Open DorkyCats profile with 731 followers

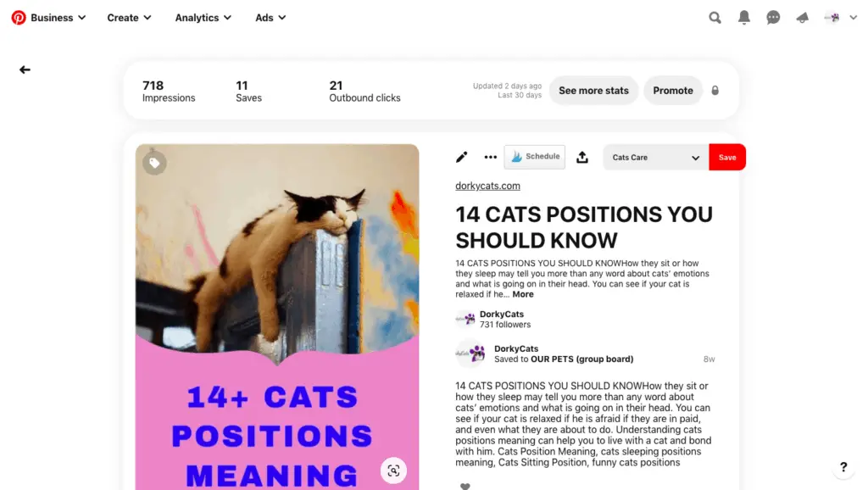coord(493,319)
